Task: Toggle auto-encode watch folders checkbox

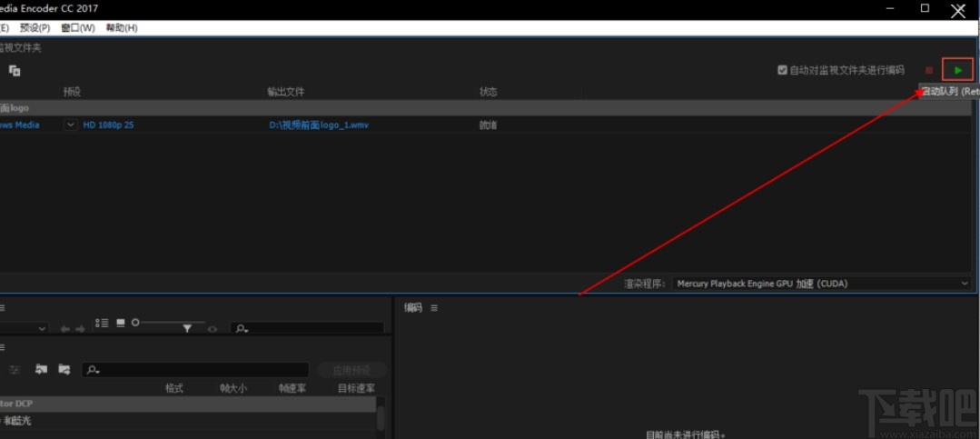Action: (781, 70)
